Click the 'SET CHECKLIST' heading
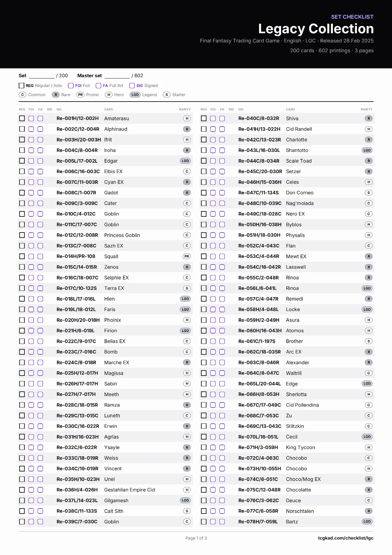This screenshot has width=392, height=555. coord(352,17)
